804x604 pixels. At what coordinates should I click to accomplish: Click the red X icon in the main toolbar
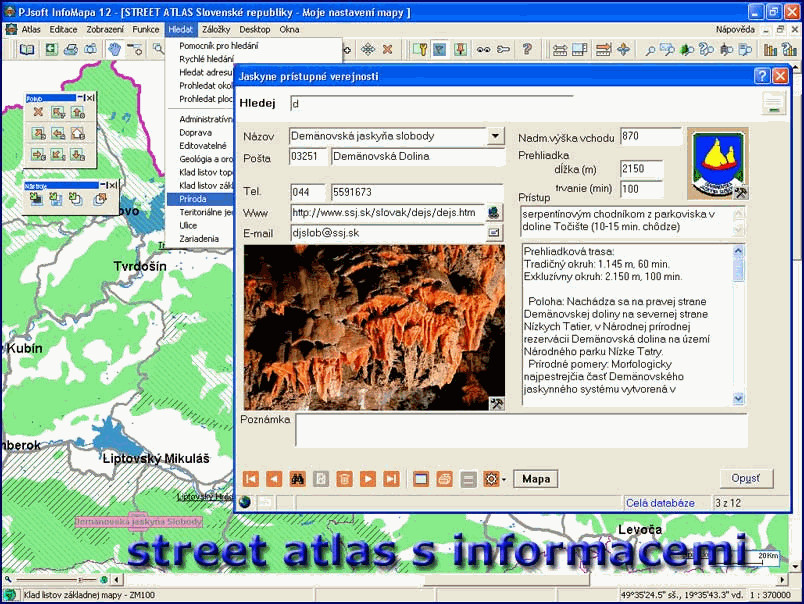pos(388,49)
